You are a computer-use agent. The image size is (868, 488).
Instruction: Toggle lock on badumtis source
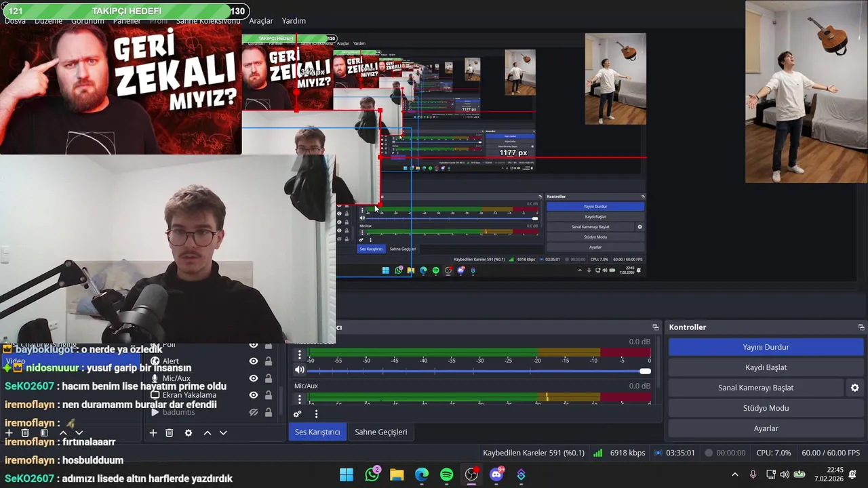[x=269, y=412]
